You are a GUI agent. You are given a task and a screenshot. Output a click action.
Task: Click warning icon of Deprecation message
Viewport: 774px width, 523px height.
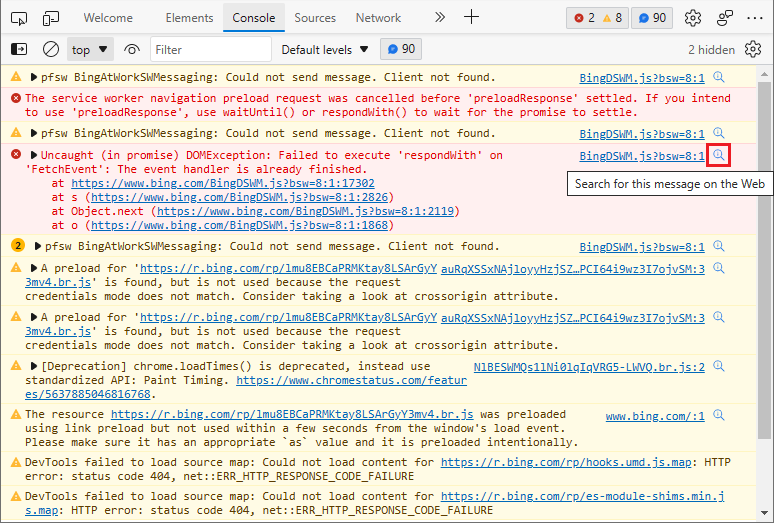point(16,366)
